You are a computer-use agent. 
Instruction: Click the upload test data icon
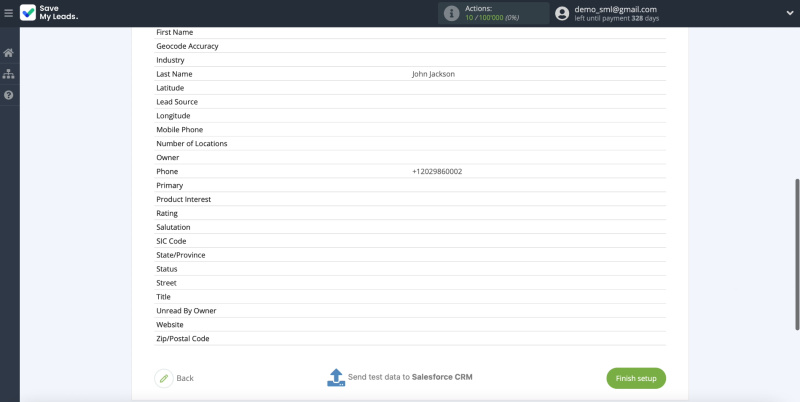coord(336,378)
